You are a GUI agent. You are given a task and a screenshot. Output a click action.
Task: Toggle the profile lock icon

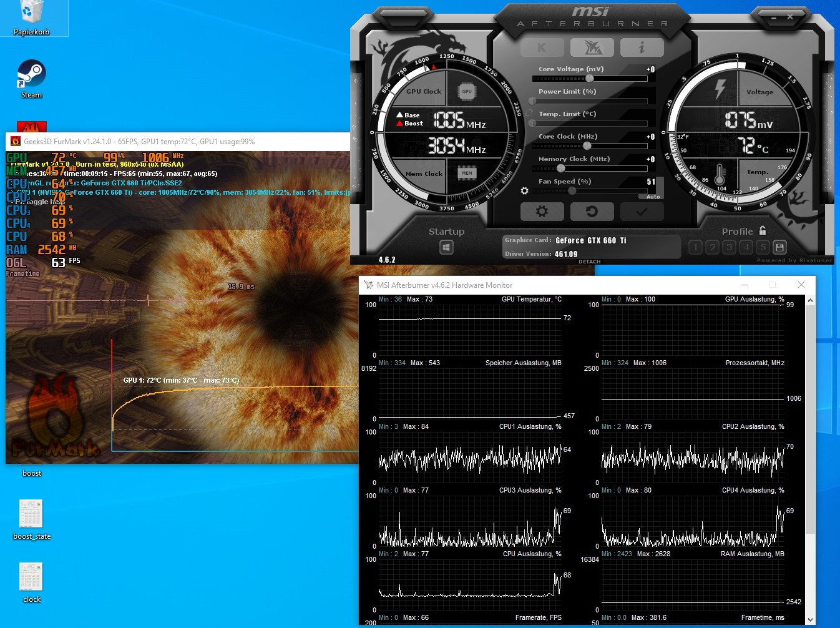[763, 231]
